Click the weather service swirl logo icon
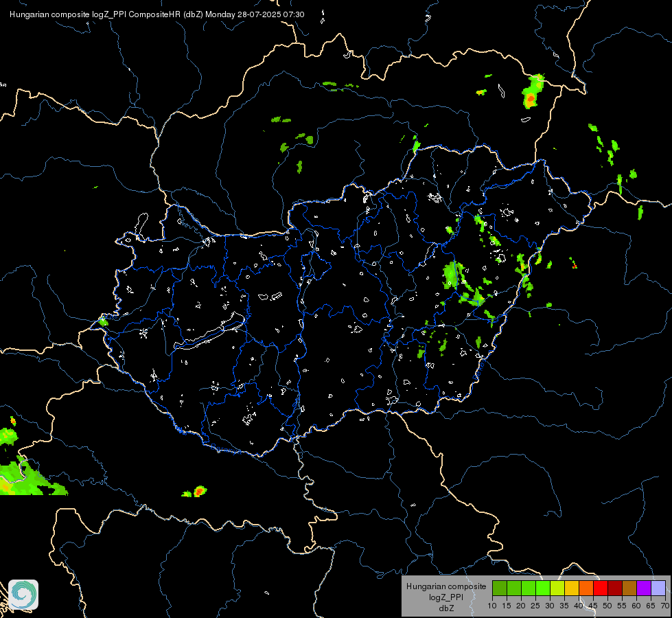 pyautogui.click(x=23, y=595)
